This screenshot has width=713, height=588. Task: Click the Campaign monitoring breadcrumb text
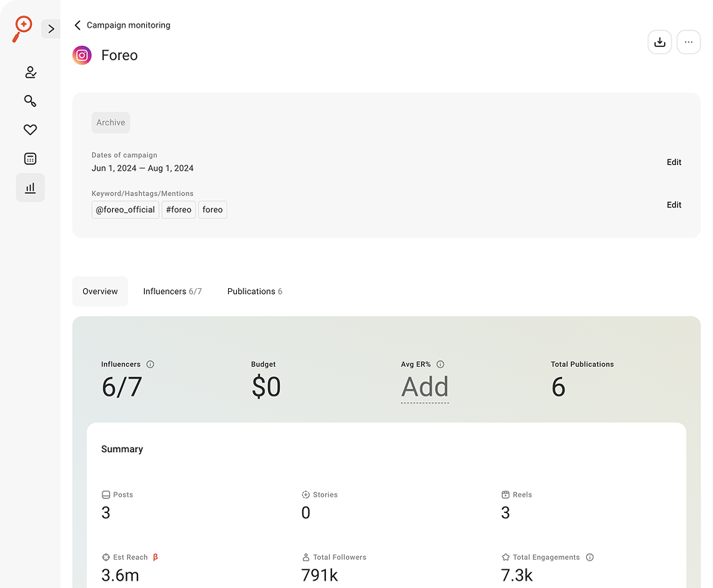[128, 25]
